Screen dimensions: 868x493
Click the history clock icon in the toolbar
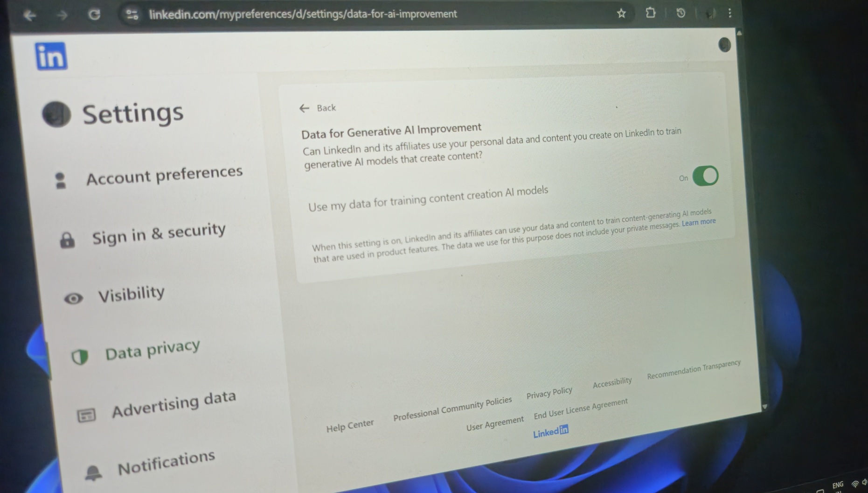click(x=681, y=13)
